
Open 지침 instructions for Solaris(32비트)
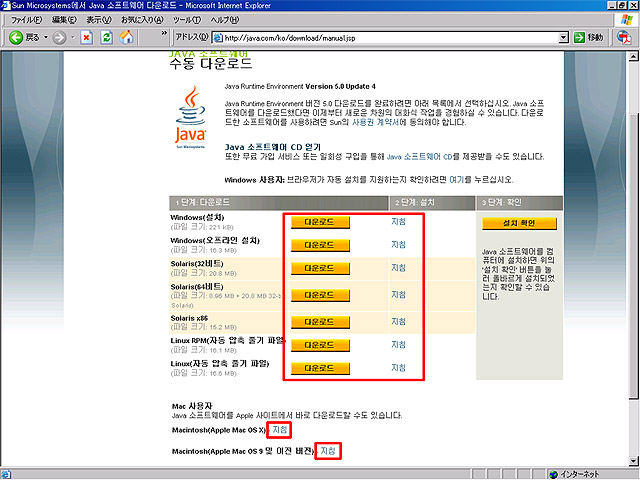point(398,268)
